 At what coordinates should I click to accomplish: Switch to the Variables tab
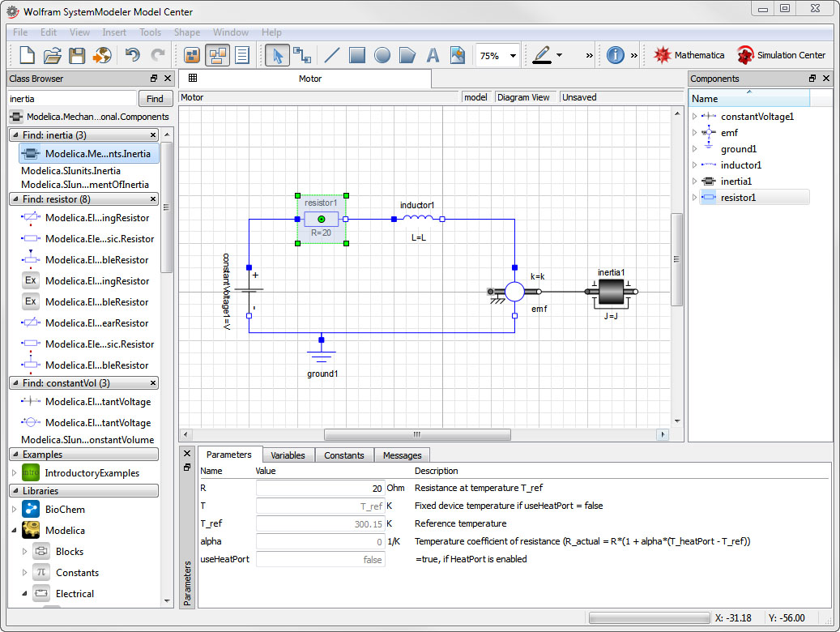pyautogui.click(x=288, y=455)
